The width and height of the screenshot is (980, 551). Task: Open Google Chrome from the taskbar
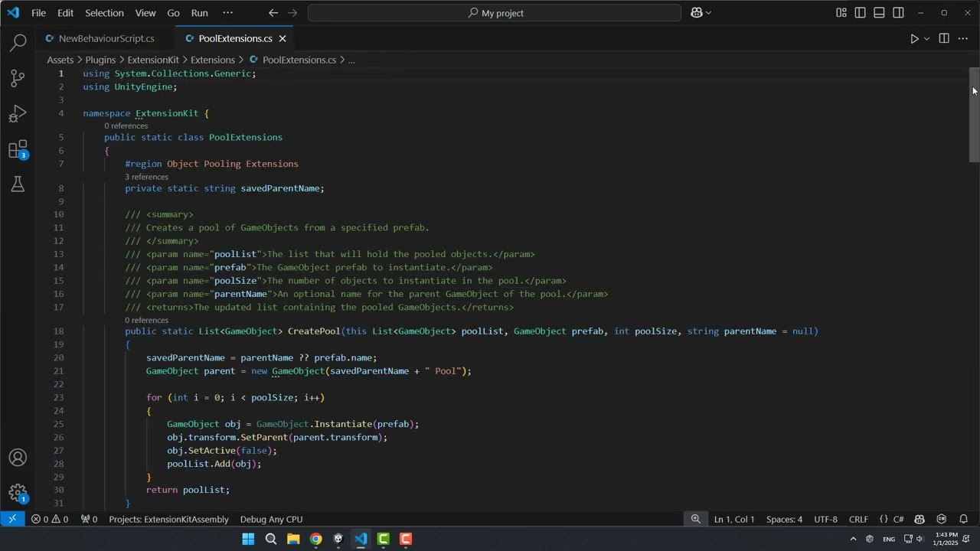click(315, 539)
